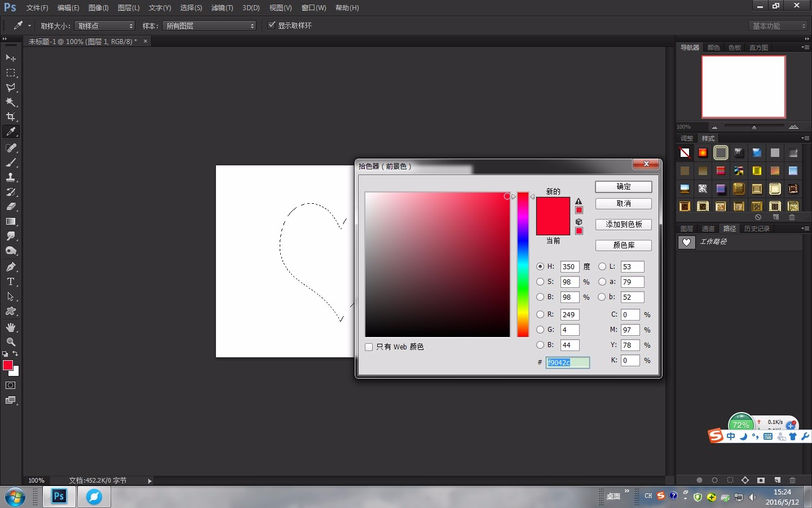Viewport: 812px width, 508px height.
Task: Click the saturation-brightness color field
Action: point(438,265)
